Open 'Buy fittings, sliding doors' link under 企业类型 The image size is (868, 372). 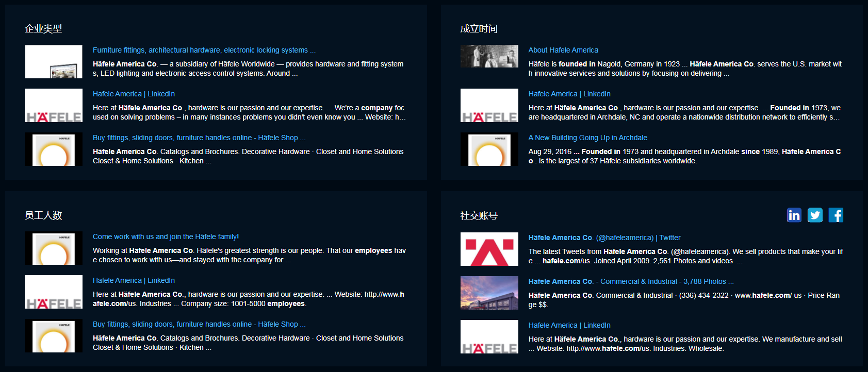199,138
